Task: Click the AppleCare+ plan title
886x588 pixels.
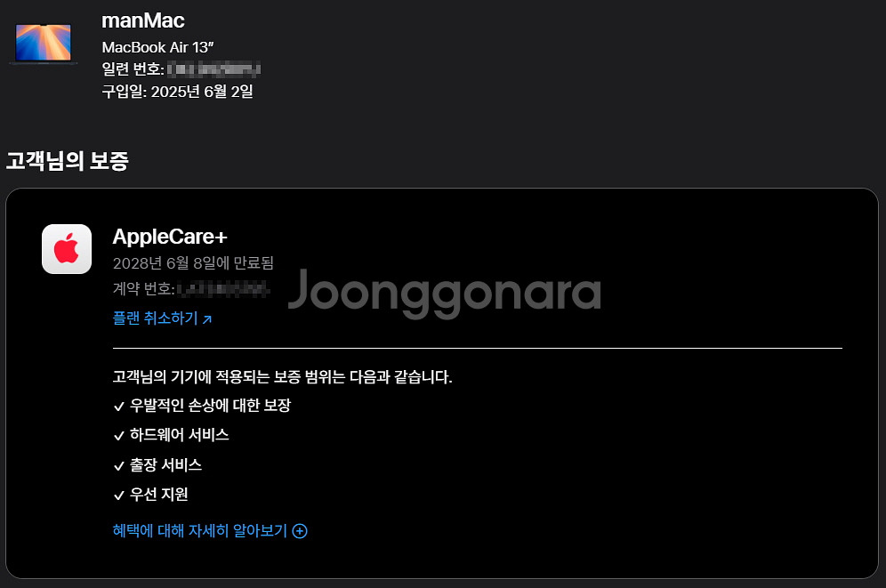Action: (x=170, y=237)
